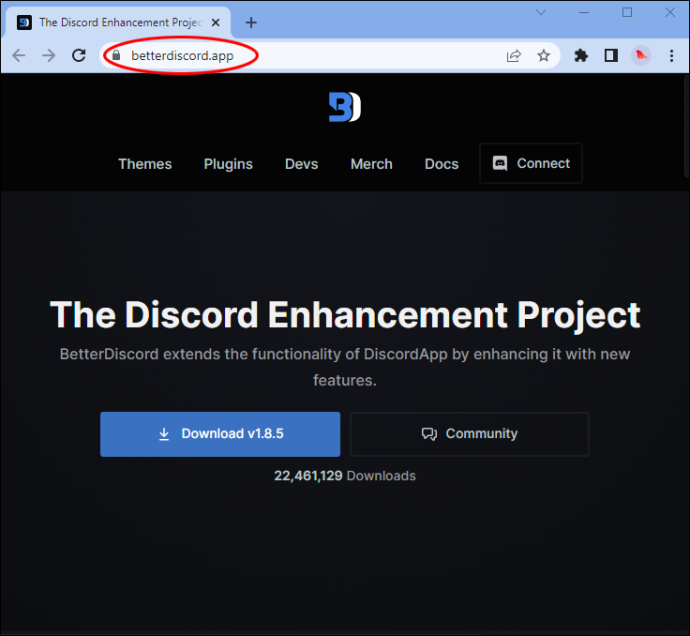
Task: Click Download v1.8.5 button
Action: click(220, 434)
